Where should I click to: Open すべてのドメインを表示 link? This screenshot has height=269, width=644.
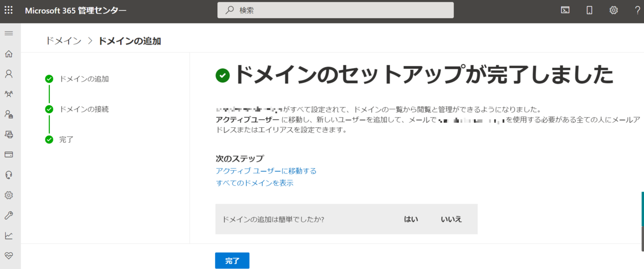pos(254,183)
